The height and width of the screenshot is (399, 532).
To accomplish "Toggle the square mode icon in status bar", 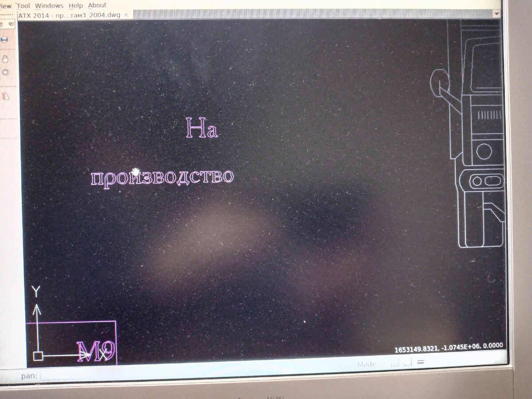I will (407, 363).
